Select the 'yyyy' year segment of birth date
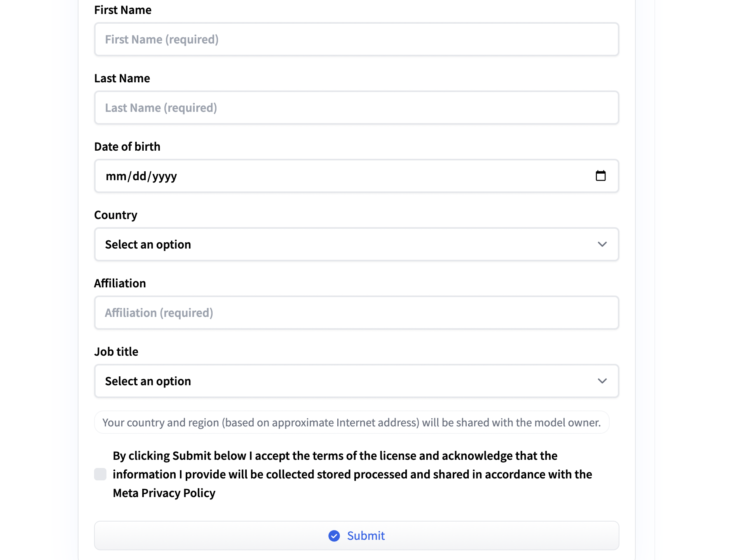 tap(165, 176)
